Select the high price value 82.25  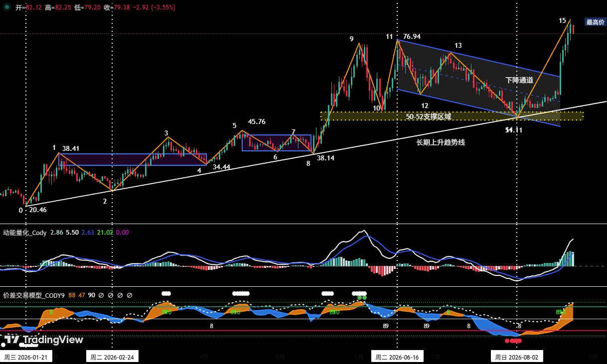(x=63, y=8)
